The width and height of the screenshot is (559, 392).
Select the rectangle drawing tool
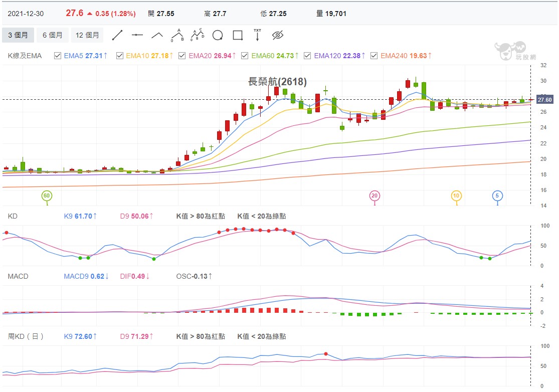pyautogui.click(x=238, y=35)
